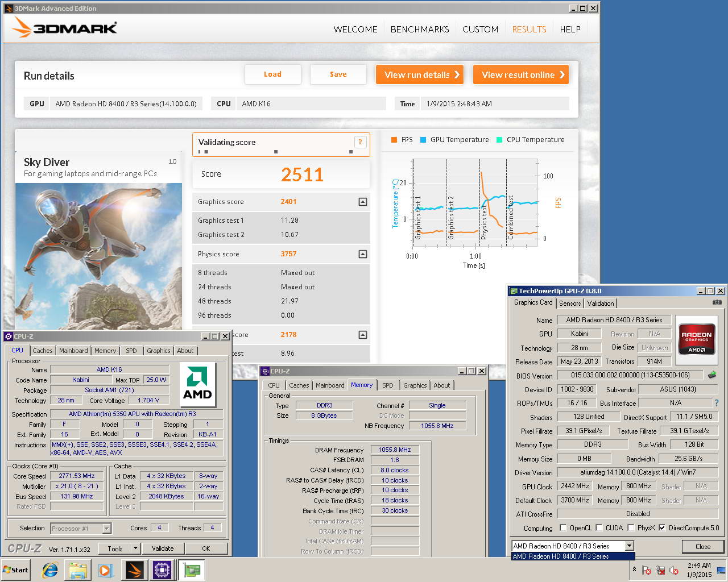728x582 pixels.
Task: Switch to GPU-Z via its taskbar icon
Action: point(192,570)
